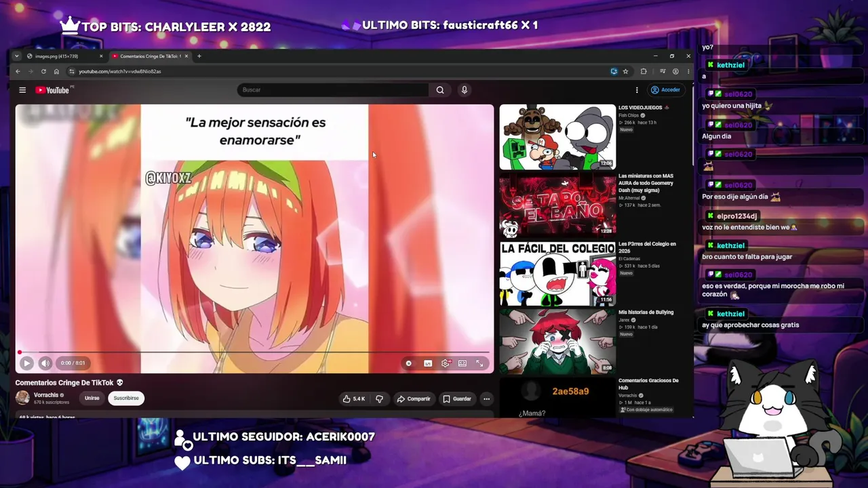
Task: Save the video with Guardar
Action: tap(457, 399)
